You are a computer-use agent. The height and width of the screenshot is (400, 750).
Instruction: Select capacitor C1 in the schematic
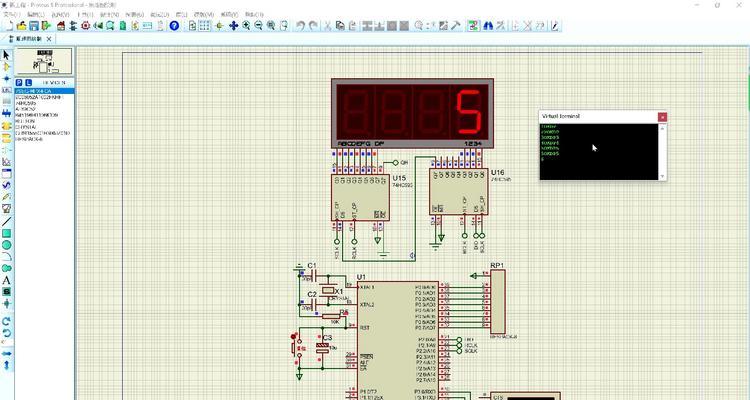coord(314,275)
